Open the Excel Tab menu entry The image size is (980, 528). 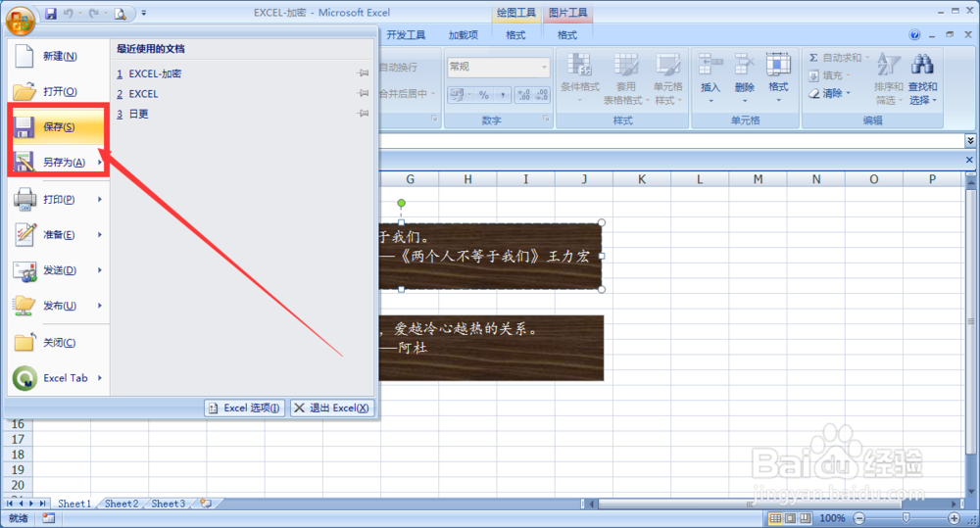[60, 378]
